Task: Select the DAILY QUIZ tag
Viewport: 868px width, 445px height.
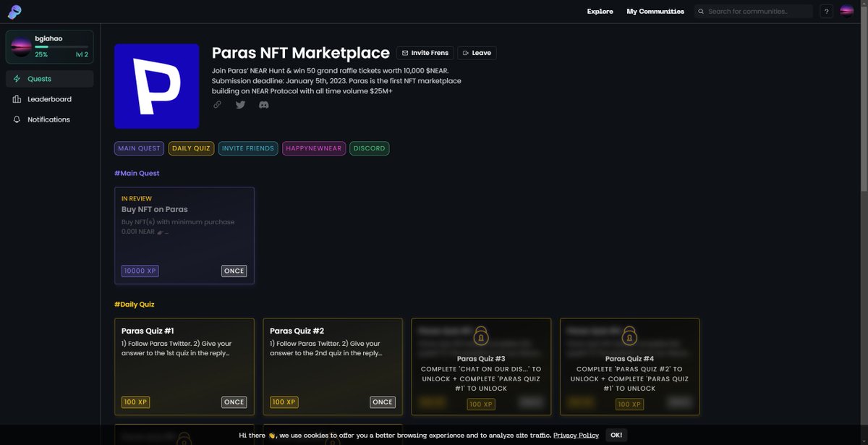Action: (191, 148)
